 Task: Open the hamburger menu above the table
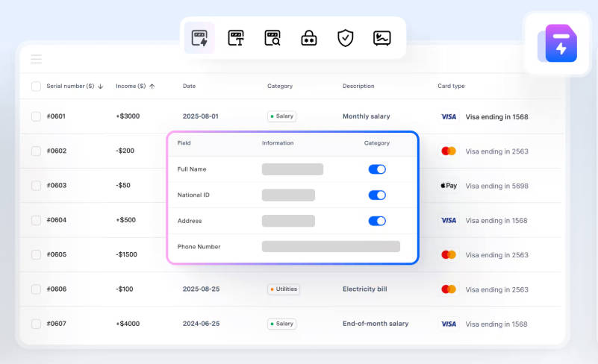(x=36, y=59)
